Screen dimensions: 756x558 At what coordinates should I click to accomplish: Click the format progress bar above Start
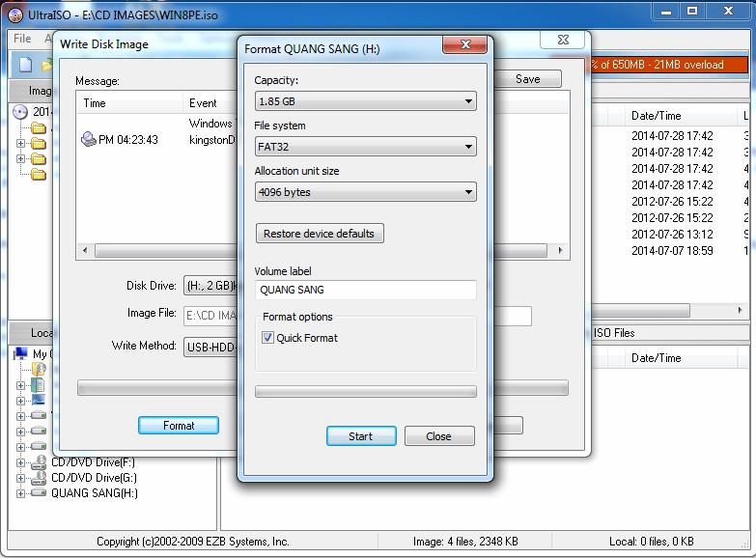[366, 391]
